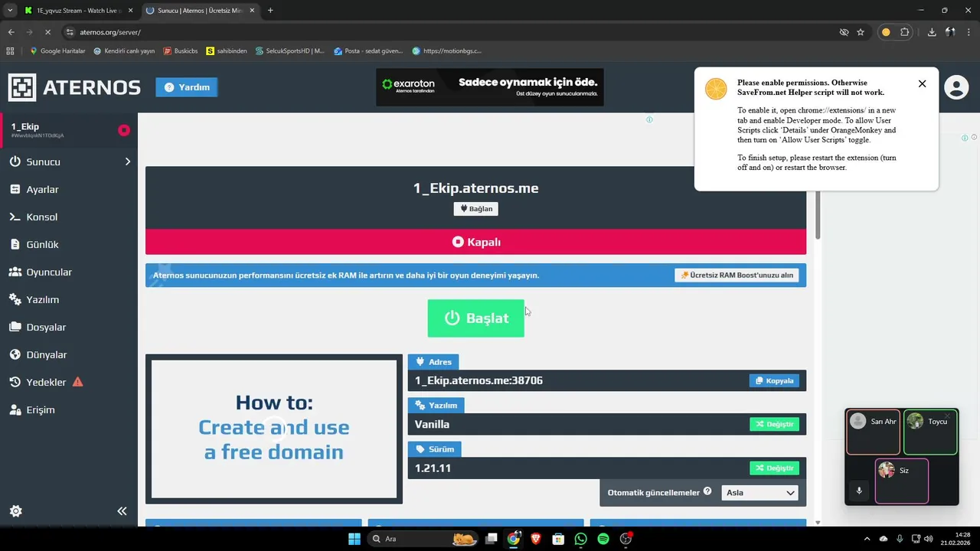
Task: Open the user account avatar
Action: pos(956,87)
